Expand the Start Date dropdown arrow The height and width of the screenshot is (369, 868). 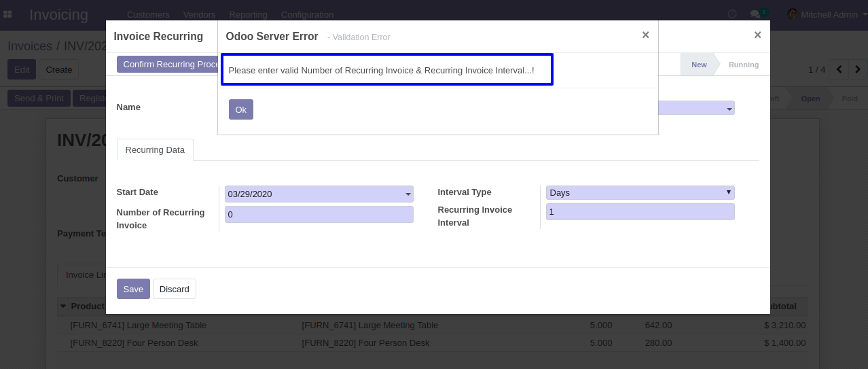click(x=408, y=194)
